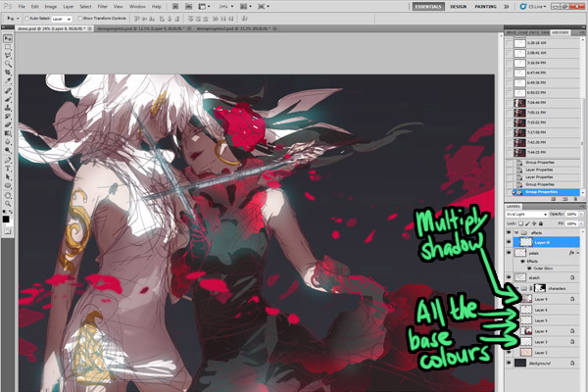
Task: Enable Lock image pixels brush icon
Action: coord(527,223)
